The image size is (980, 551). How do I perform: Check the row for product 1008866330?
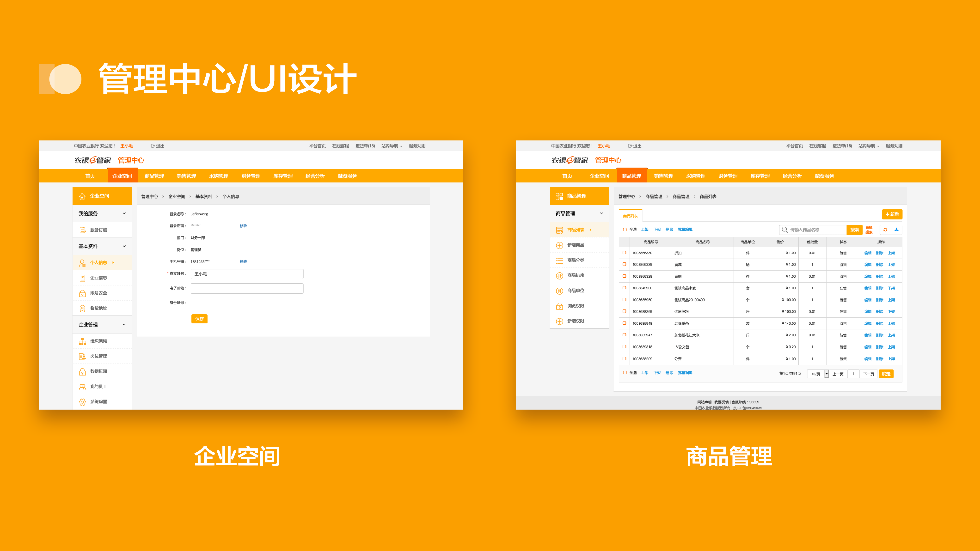point(624,253)
